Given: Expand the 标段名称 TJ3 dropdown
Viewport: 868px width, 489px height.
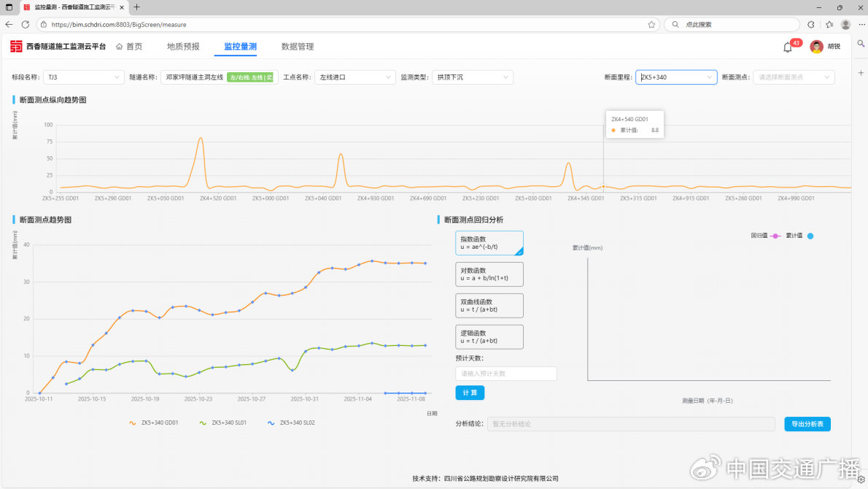Looking at the screenshot, I should [x=84, y=77].
